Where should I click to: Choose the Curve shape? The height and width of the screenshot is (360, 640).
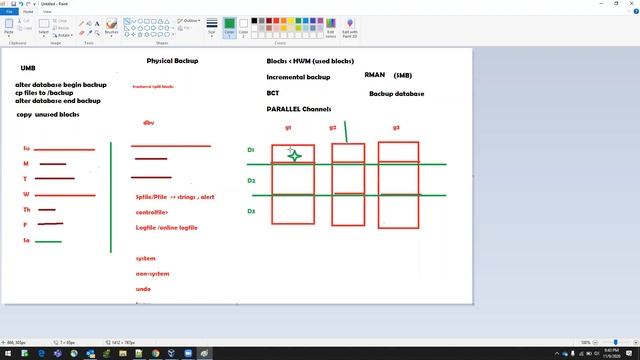pyautogui.click(x=133, y=21)
